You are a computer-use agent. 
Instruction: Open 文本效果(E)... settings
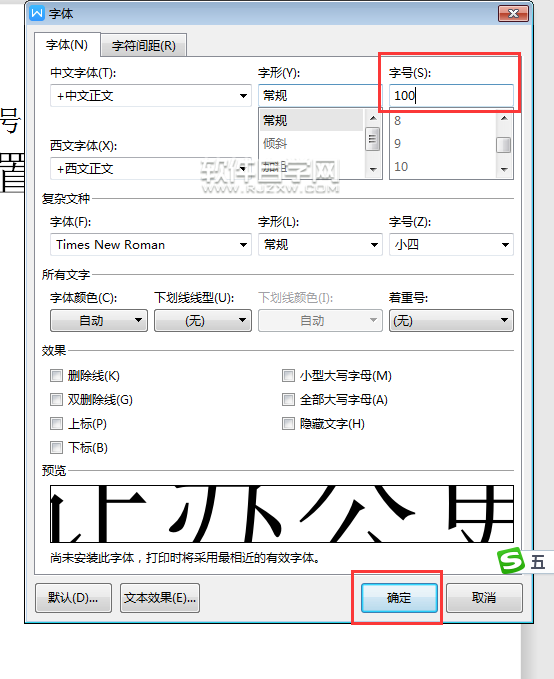(x=160, y=598)
